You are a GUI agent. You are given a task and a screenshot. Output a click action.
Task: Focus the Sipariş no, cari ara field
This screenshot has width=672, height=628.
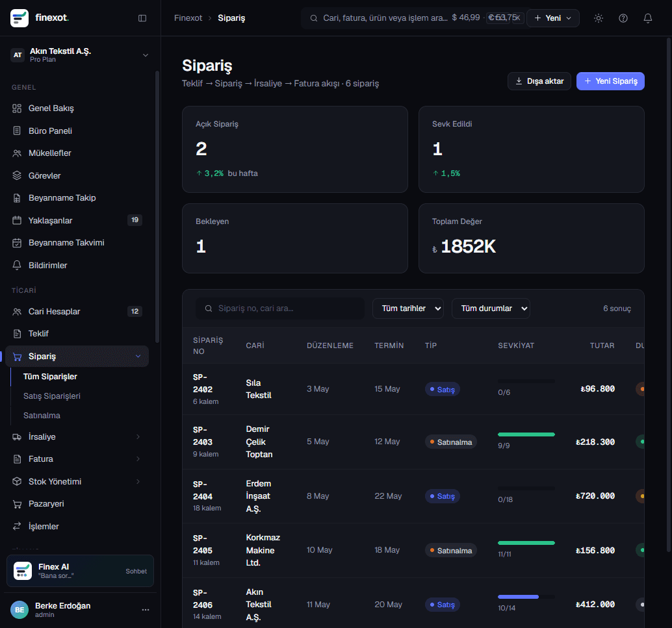coord(280,308)
